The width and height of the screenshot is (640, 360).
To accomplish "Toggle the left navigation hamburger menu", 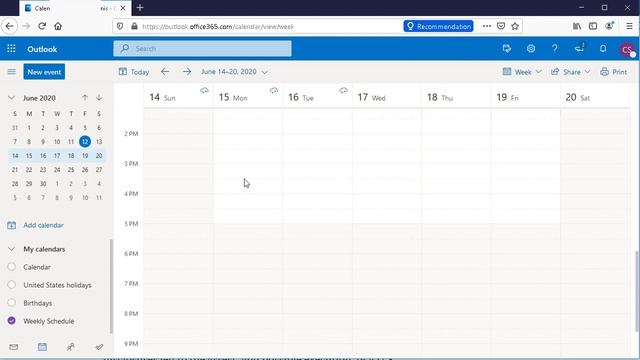I will pyautogui.click(x=11, y=72).
